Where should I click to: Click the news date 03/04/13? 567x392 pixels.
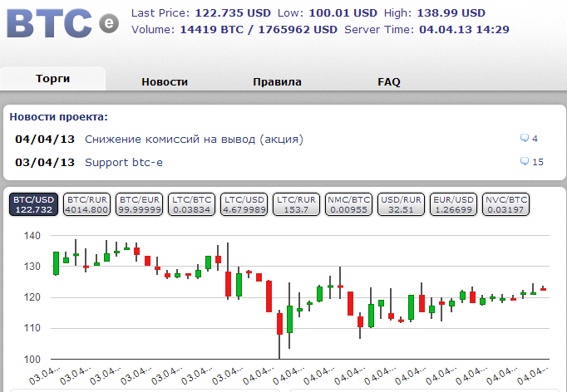pos(45,162)
